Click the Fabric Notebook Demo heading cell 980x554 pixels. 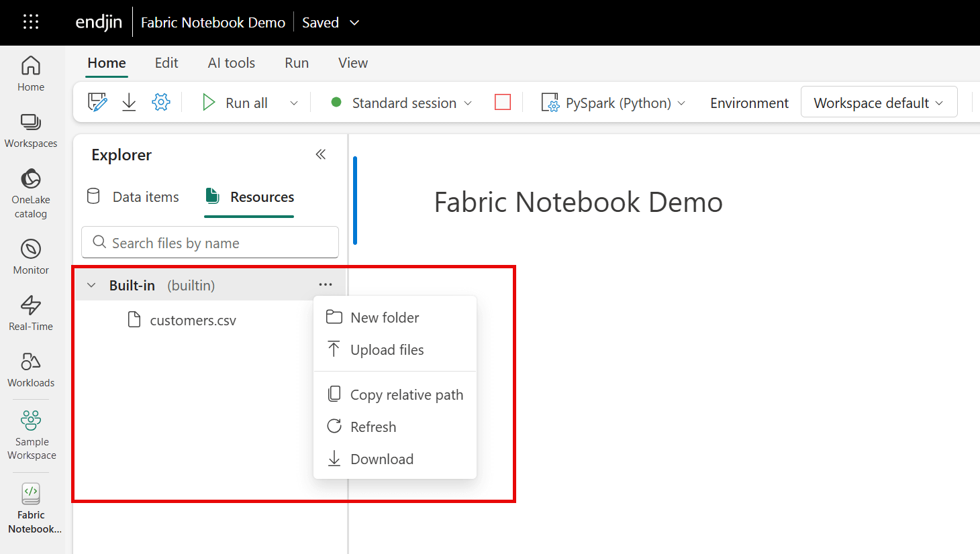pos(578,202)
